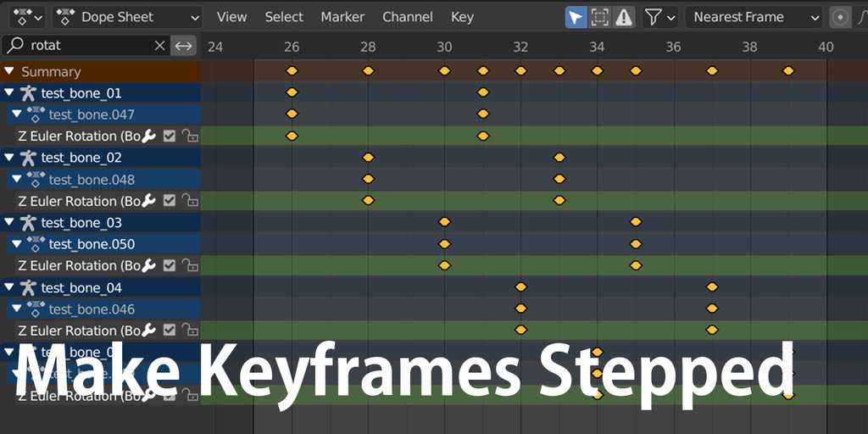This screenshot has height=434, width=868.
Task: Toggle proportional editing circle icon
Action: [x=840, y=17]
